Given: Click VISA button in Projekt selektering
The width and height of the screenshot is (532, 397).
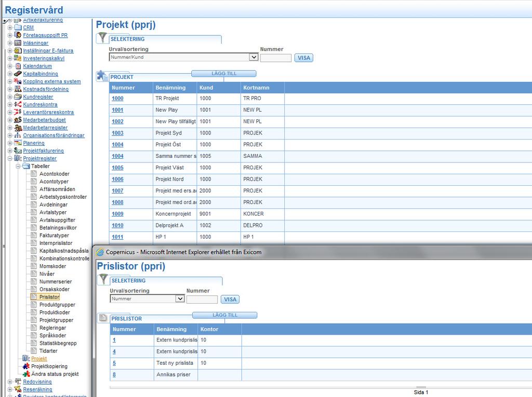Looking at the screenshot, I should coord(303,58).
